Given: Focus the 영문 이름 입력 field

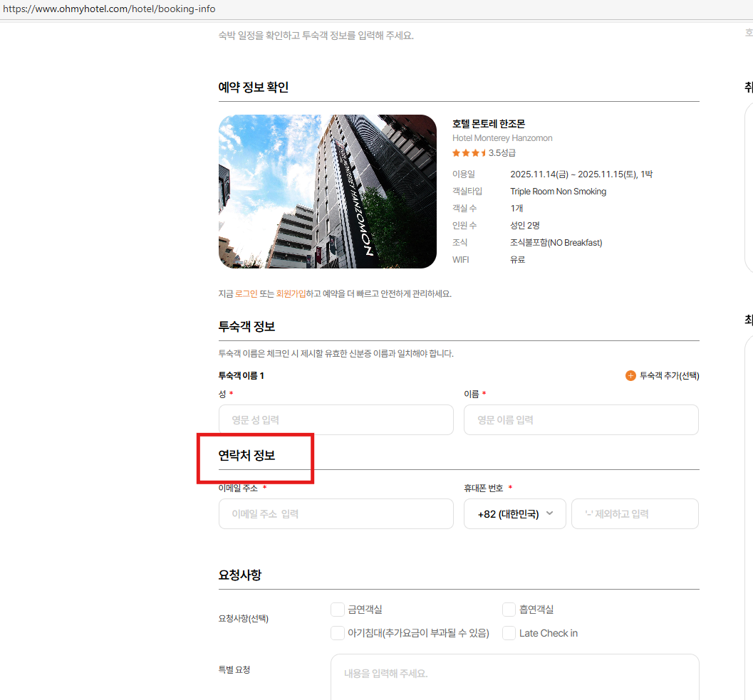Looking at the screenshot, I should point(581,419).
